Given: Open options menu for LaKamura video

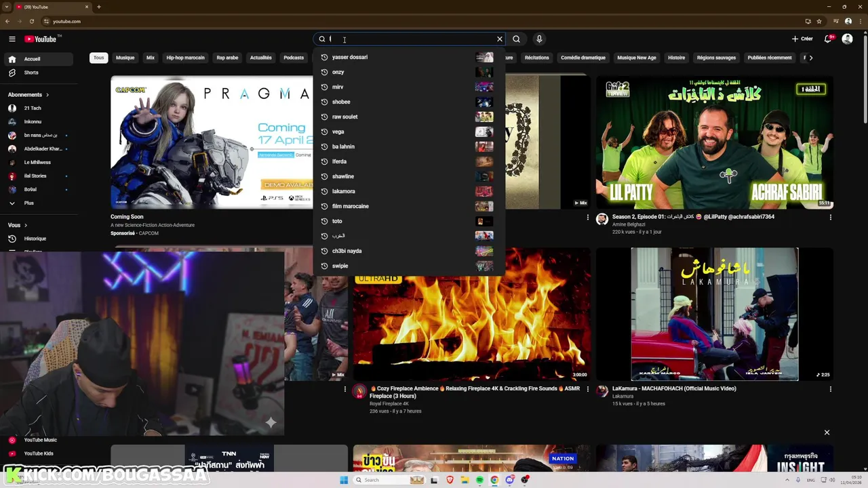Looking at the screenshot, I should pyautogui.click(x=831, y=390).
